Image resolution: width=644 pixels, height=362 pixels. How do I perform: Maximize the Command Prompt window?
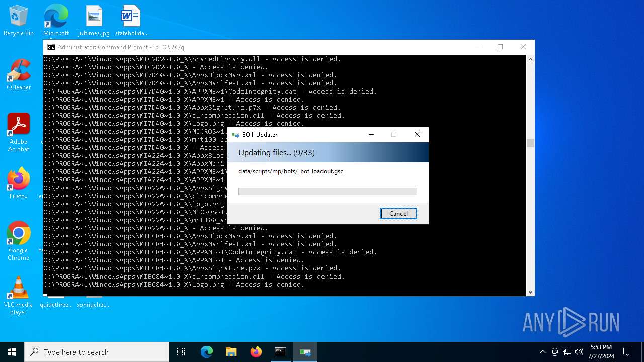500,47
